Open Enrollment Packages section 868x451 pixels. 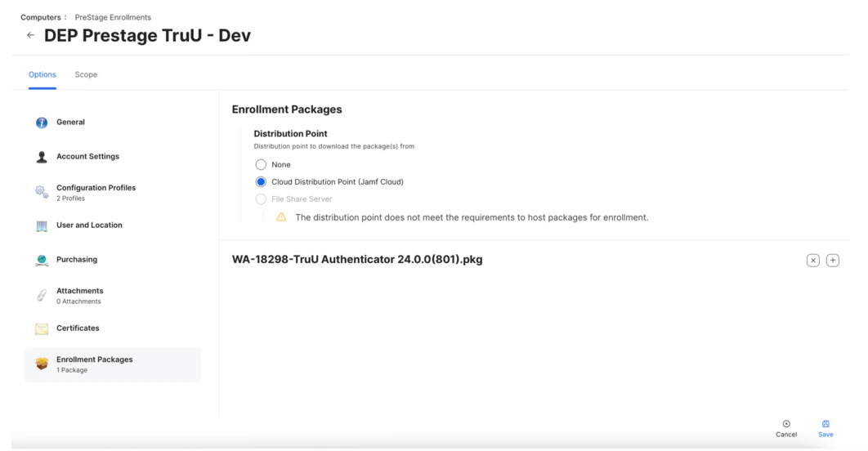click(113, 364)
